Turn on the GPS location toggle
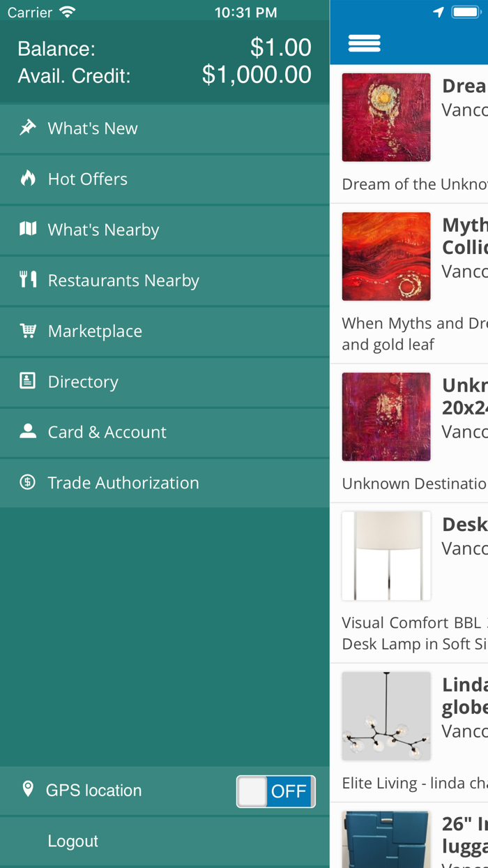 click(276, 792)
